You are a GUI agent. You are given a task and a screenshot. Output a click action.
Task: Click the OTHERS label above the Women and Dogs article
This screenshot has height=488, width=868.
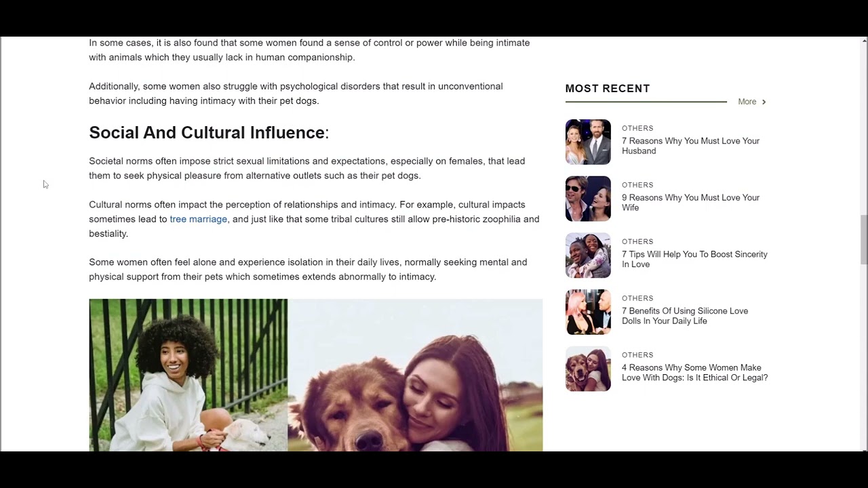[637, 355]
